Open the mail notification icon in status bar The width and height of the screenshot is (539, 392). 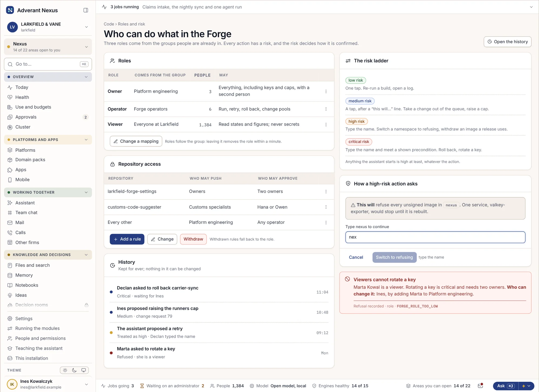480,386
